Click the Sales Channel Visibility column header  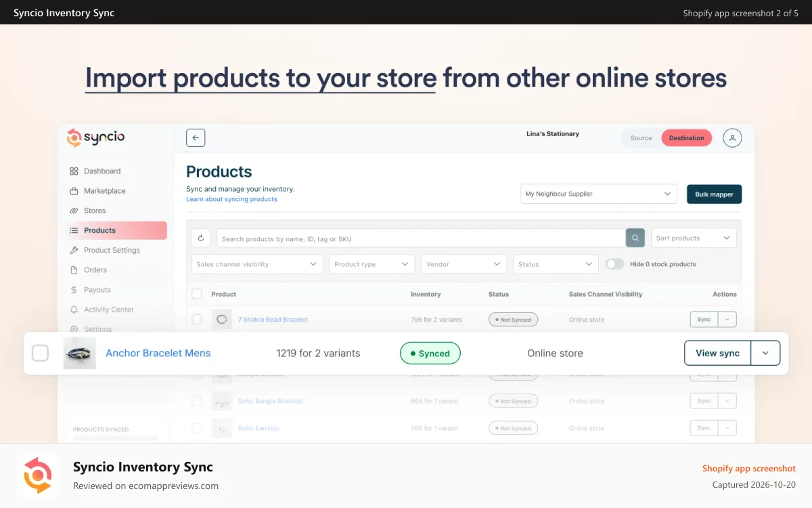606,294
